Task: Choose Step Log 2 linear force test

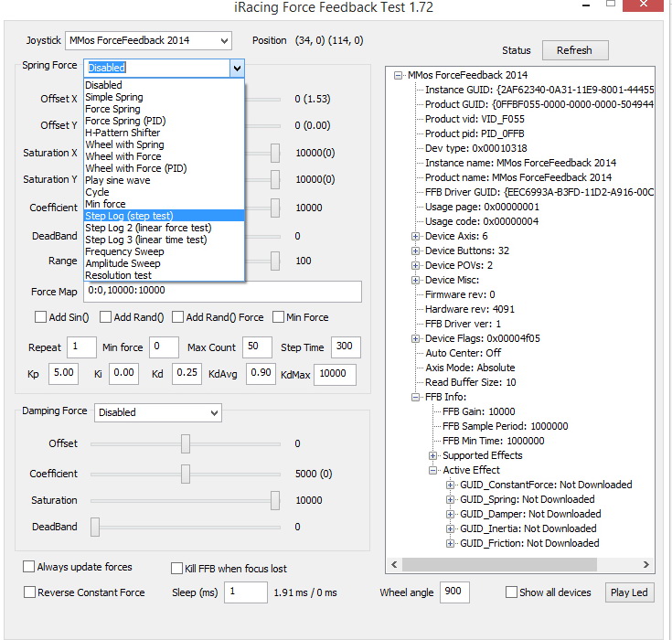Action: pyautogui.click(x=165, y=228)
